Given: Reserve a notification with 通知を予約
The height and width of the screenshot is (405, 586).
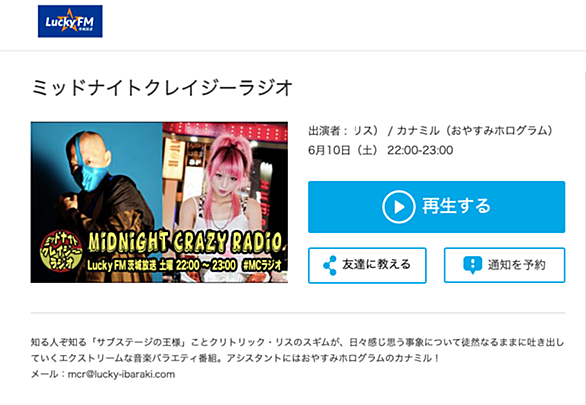Looking at the screenshot, I should [516, 265].
